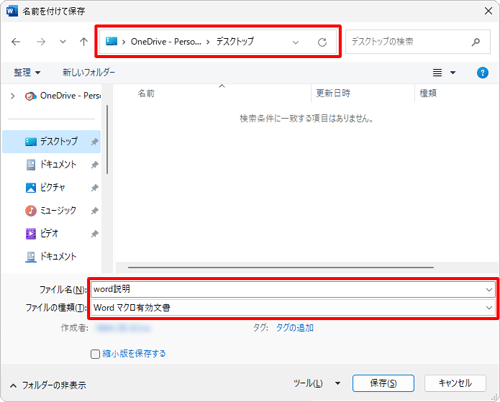Viewport: 500px width, 402px height.
Task: Select OneDrive - Personal in navigation pane
Action: point(63,96)
